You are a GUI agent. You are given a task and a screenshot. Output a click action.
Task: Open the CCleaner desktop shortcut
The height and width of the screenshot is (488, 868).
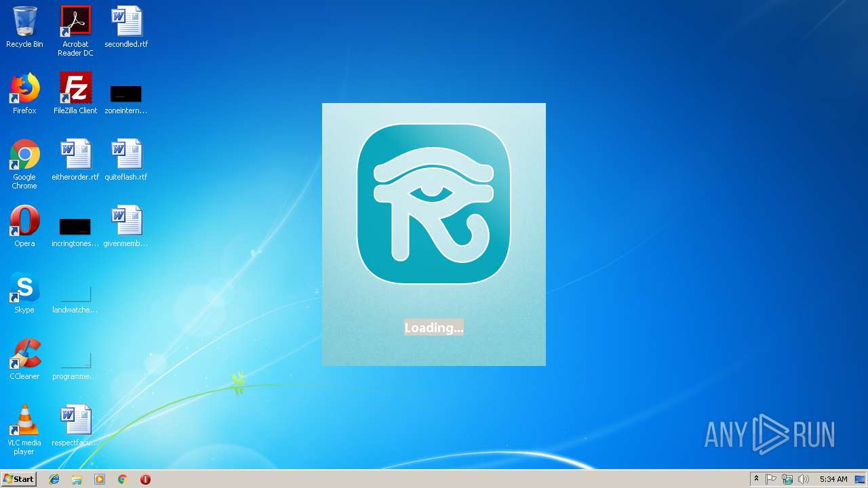24,359
